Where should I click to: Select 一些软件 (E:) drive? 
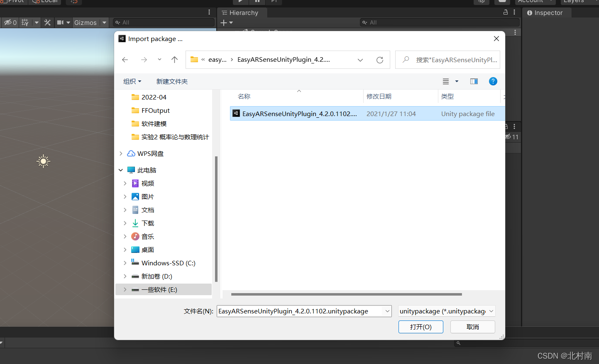point(164,289)
